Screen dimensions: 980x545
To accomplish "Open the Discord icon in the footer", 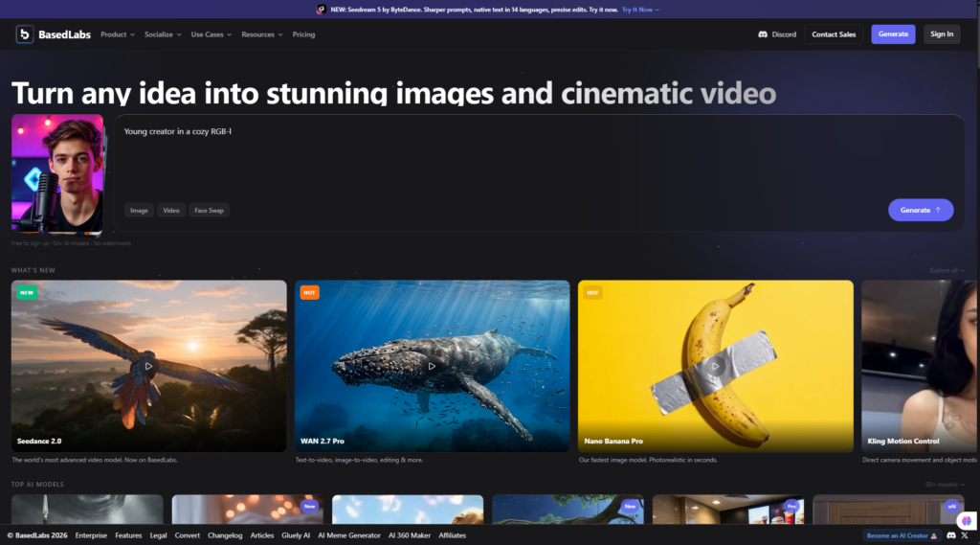I will click(950, 535).
